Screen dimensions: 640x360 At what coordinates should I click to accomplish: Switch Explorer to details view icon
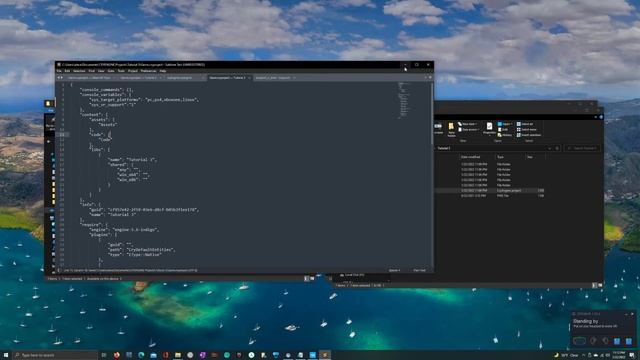pyautogui.click(x=594, y=285)
